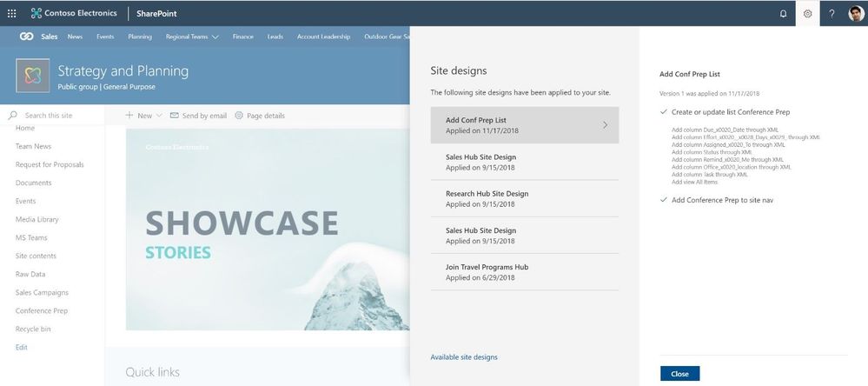Open Conference Prep in left navigation
The height and width of the screenshot is (386, 868).
42,310
